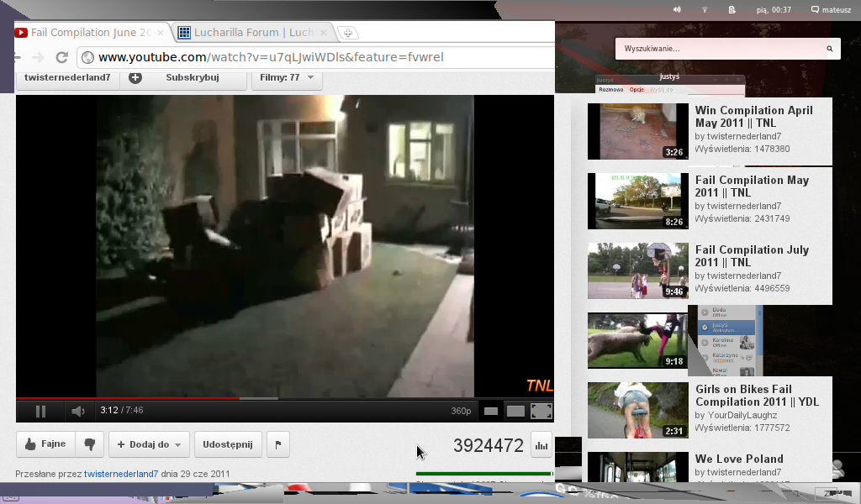Open a new browser tab

(x=347, y=33)
